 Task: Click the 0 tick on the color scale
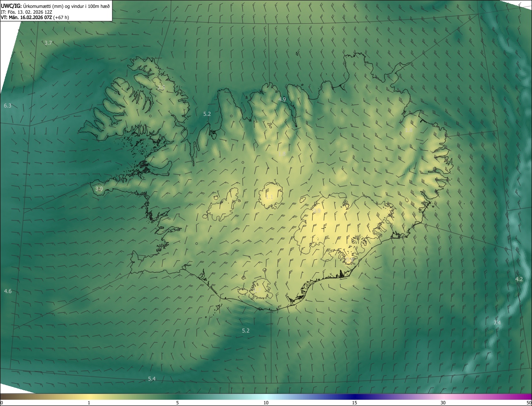2,403
